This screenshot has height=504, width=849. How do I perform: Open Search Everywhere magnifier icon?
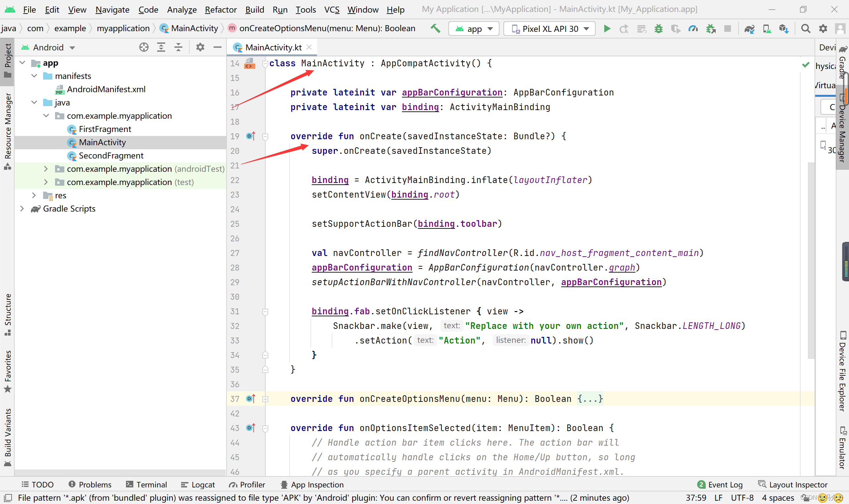806,29
